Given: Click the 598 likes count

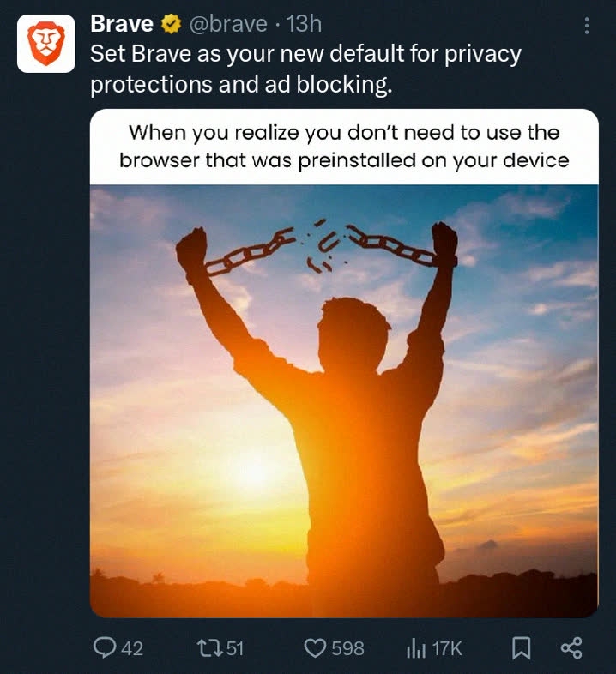Looking at the screenshot, I should tap(348, 648).
